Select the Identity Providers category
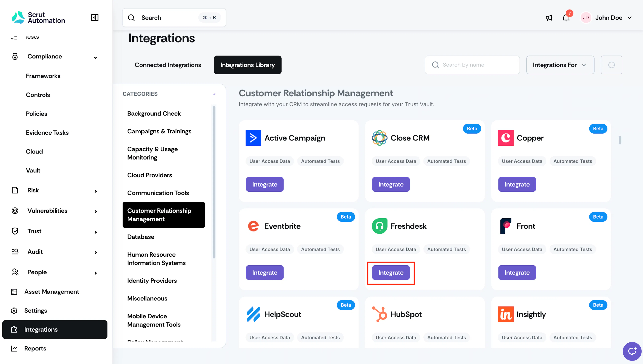 [152, 281]
